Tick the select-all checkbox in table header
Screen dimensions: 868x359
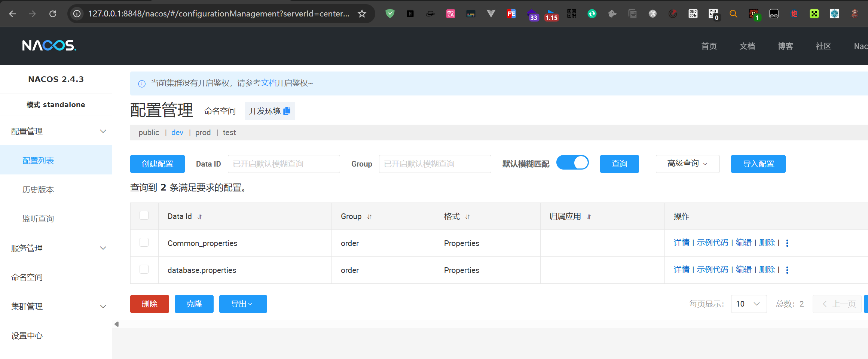tap(144, 216)
